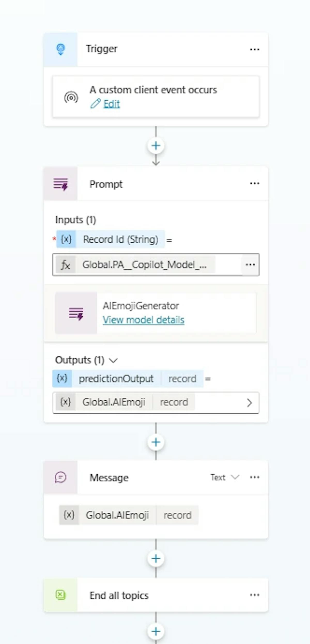This screenshot has width=310, height=644.
Task: Click the AIEmojiGenerator prompt icon
Action: click(x=76, y=313)
